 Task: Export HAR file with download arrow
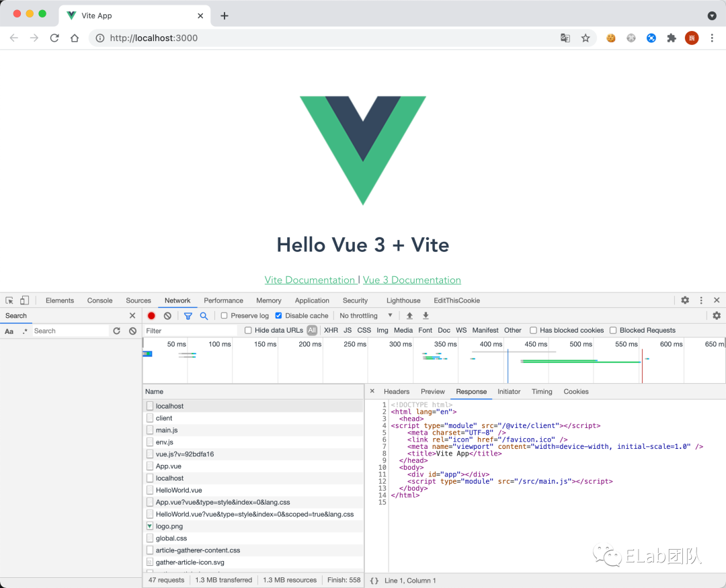click(x=426, y=316)
